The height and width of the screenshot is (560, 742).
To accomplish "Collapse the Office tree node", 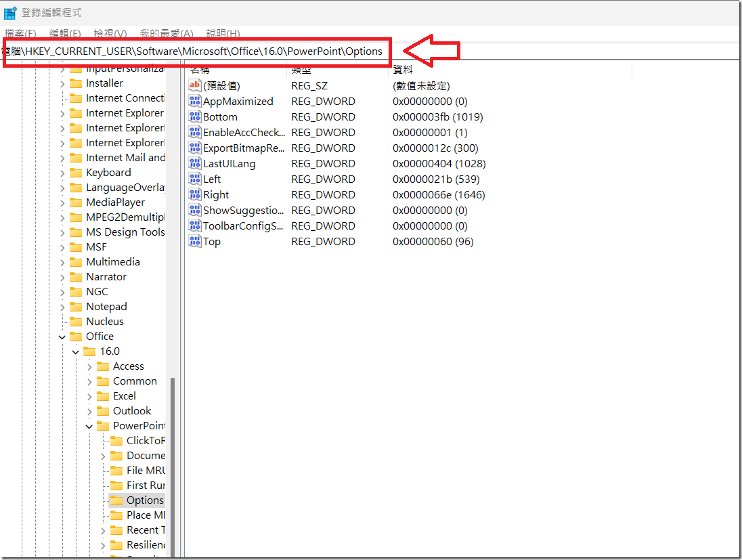I will click(x=62, y=337).
